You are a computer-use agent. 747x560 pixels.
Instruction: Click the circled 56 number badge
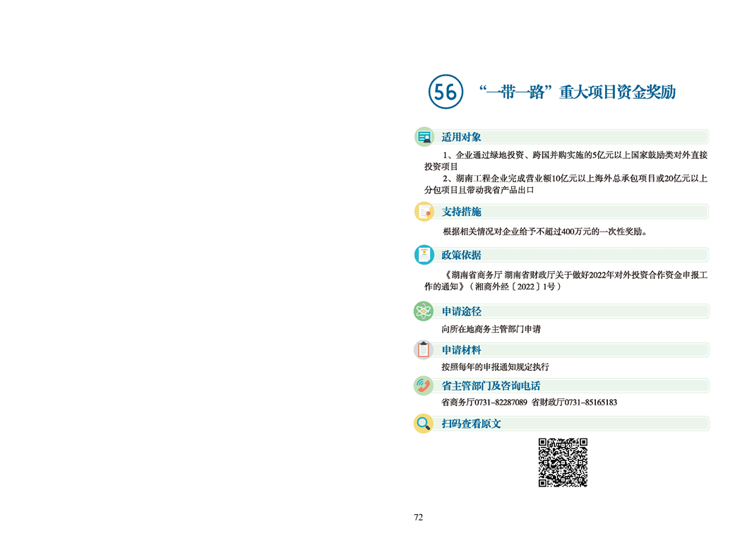point(446,92)
